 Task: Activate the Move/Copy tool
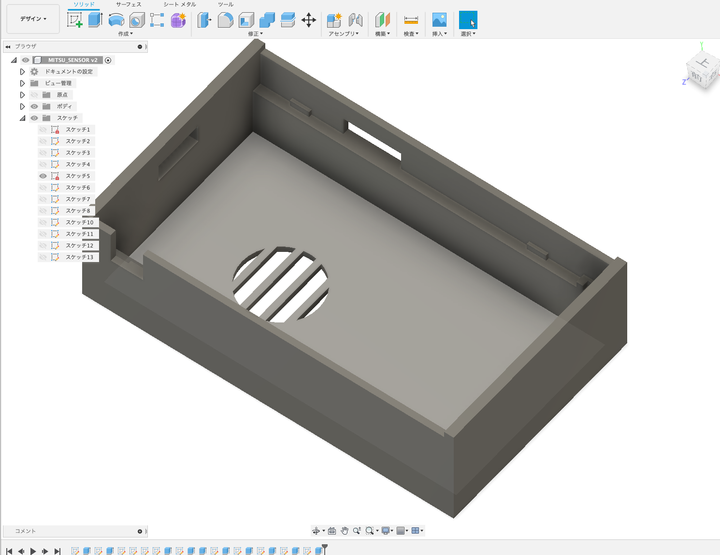tap(309, 20)
